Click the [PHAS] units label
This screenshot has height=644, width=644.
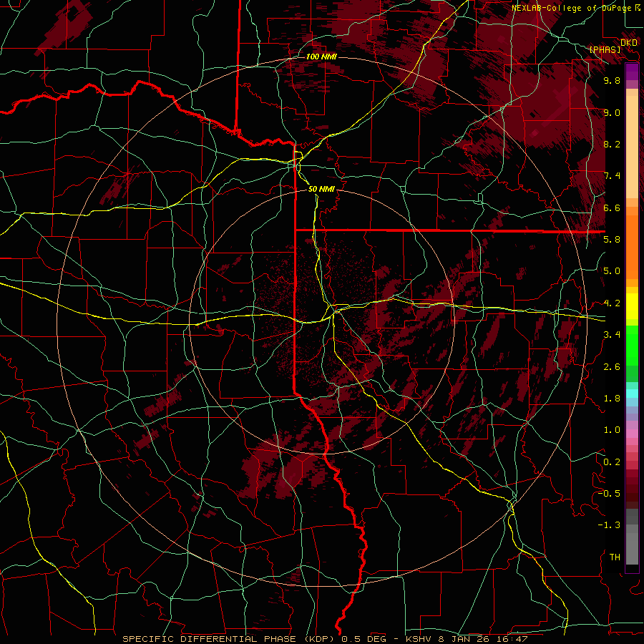click(x=605, y=50)
